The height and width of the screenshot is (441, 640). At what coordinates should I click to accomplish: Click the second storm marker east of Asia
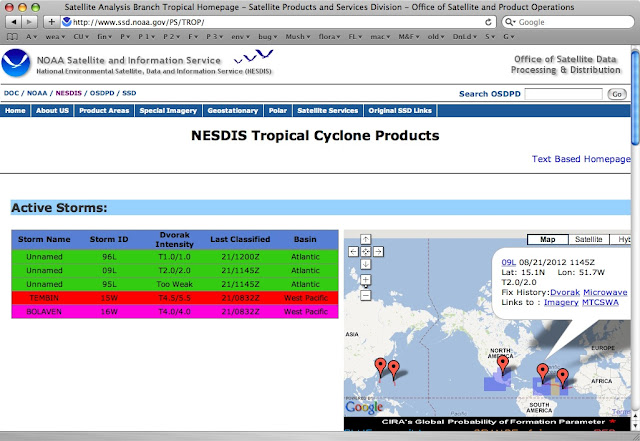point(393,368)
